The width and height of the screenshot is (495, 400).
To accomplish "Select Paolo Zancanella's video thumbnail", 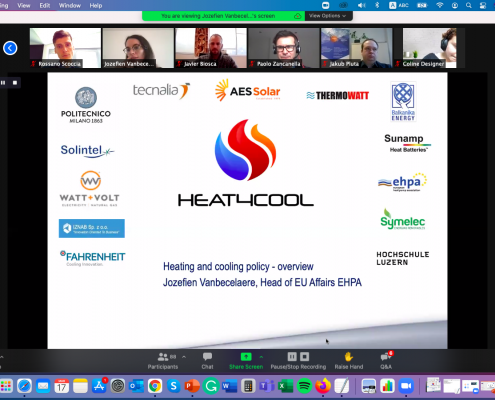I will point(284,48).
